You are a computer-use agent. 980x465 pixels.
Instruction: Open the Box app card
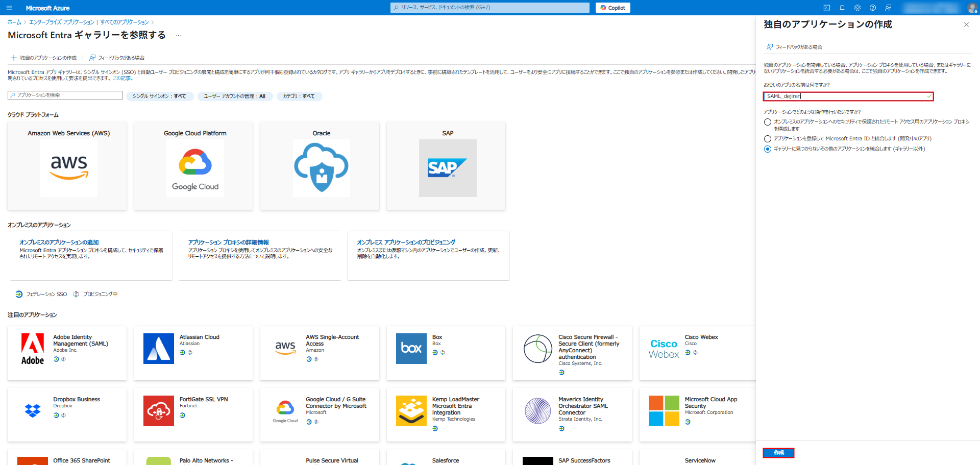point(446,353)
